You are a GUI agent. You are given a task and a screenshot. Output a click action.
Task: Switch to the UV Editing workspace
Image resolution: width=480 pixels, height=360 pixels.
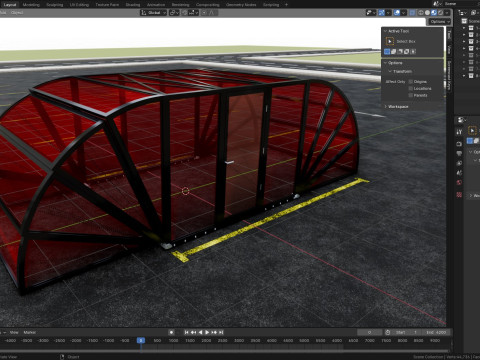click(79, 5)
